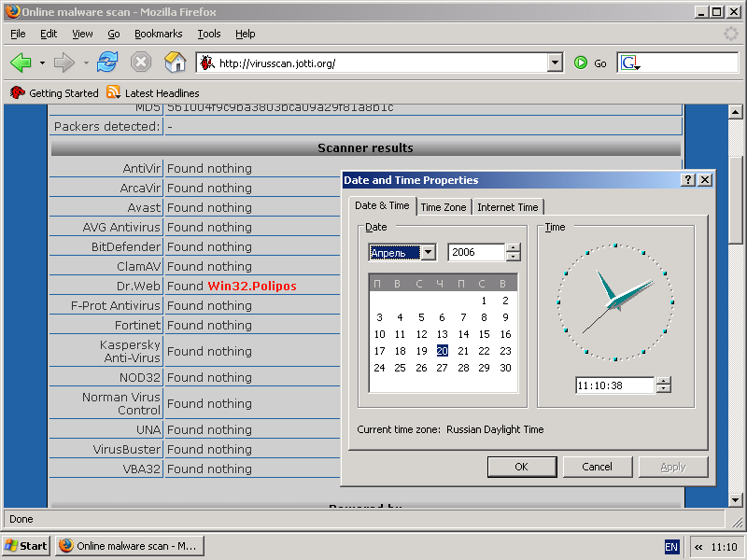This screenshot has width=747, height=560.
Task: Click the Forward arrow button
Action: coord(63,63)
